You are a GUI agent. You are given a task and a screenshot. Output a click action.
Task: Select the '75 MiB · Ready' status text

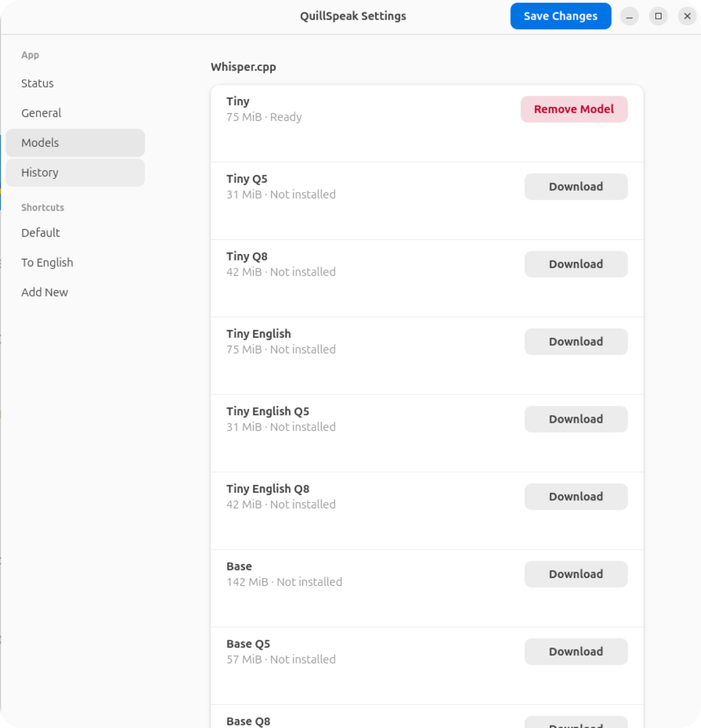(264, 117)
